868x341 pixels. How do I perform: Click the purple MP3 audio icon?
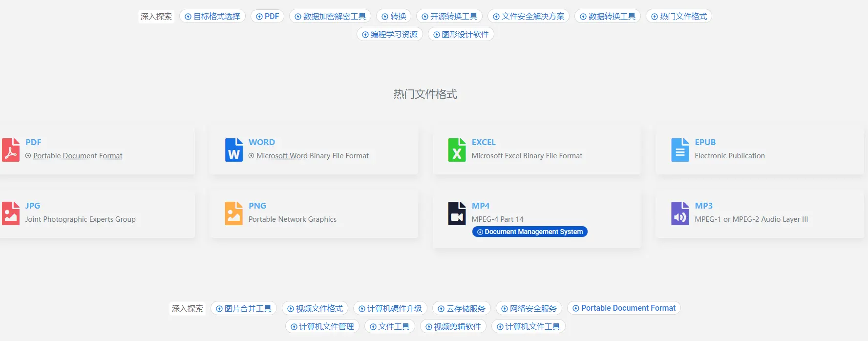point(680,213)
